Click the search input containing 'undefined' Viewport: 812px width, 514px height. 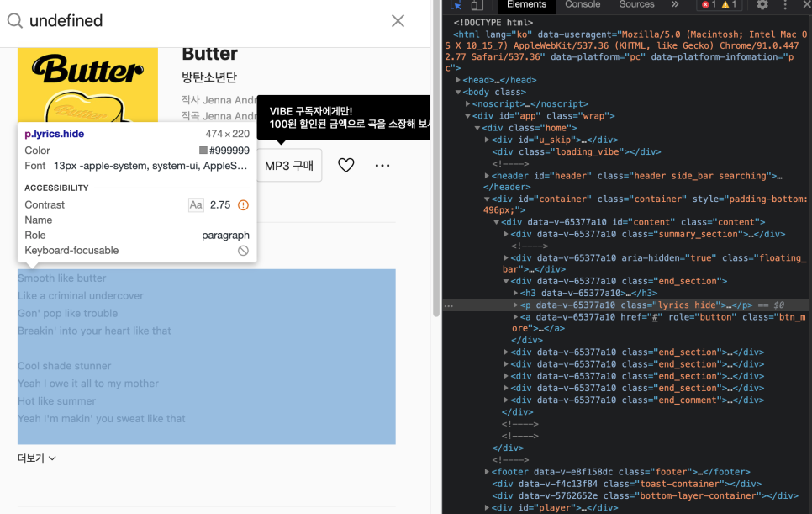[207, 21]
